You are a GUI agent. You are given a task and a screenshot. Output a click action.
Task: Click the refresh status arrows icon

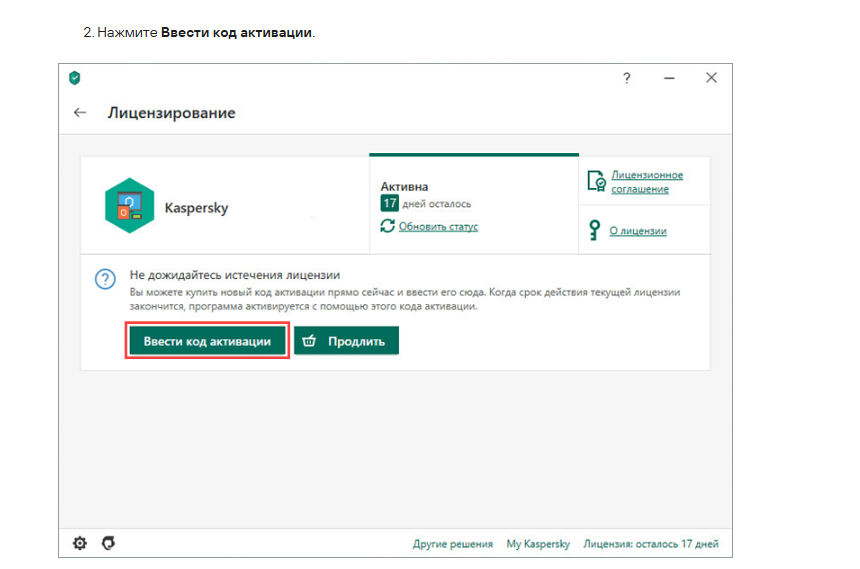[387, 226]
